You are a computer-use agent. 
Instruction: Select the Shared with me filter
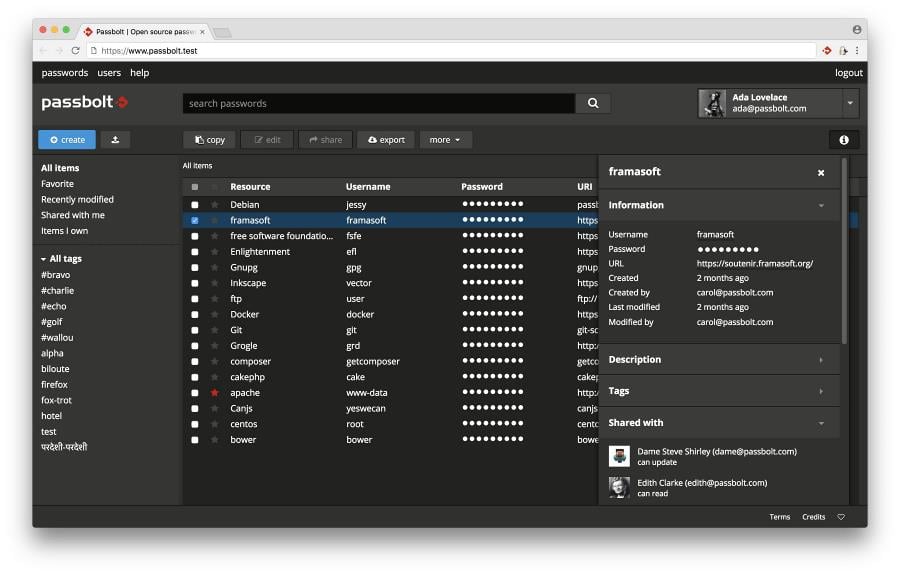(x=73, y=215)
